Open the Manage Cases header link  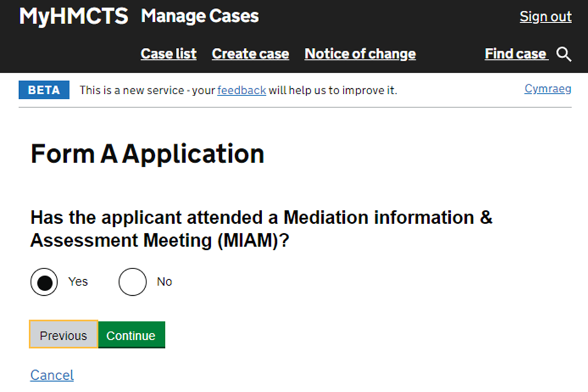tap(200, 17)
